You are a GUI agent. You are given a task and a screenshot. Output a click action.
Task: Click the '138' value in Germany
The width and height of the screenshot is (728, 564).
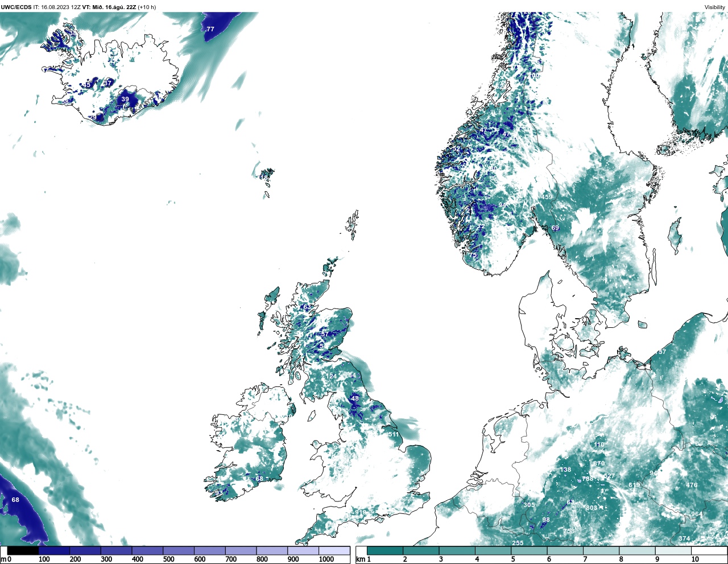pos(565,470)
